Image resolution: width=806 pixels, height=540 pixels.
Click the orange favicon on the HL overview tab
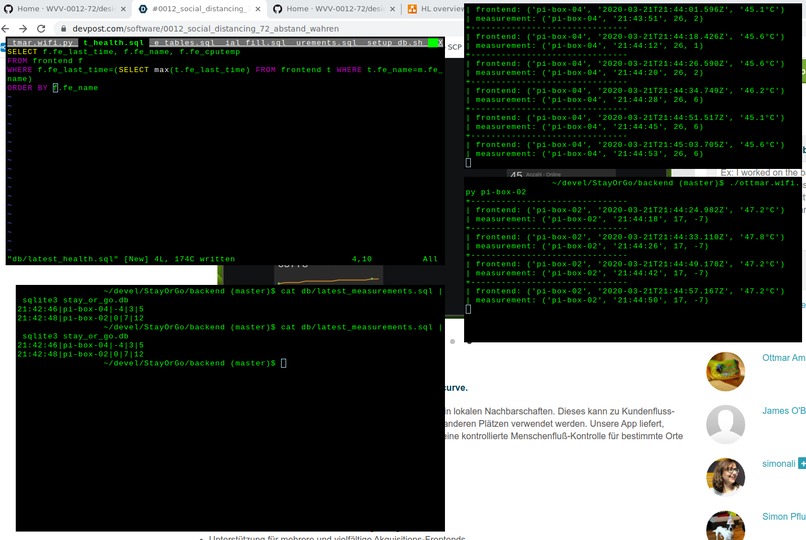click(x=412, y=9)
